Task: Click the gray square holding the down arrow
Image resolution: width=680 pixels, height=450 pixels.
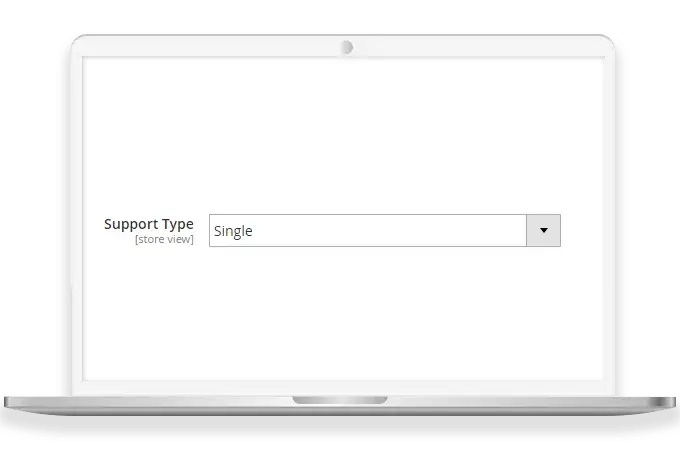Action: click(x=543, y=230)
